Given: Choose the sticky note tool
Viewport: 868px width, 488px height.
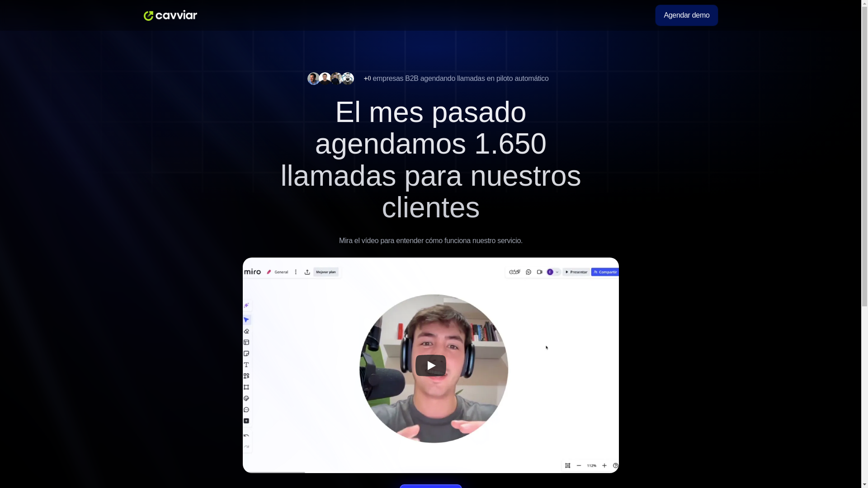Looking at the screenshot, I should point(246,354).
